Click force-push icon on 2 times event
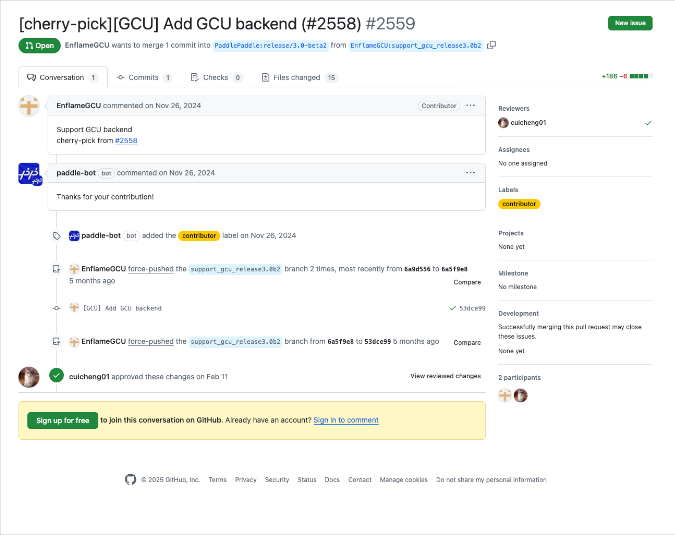This screenshot has width=675, height=535. (x=56, y=269)
